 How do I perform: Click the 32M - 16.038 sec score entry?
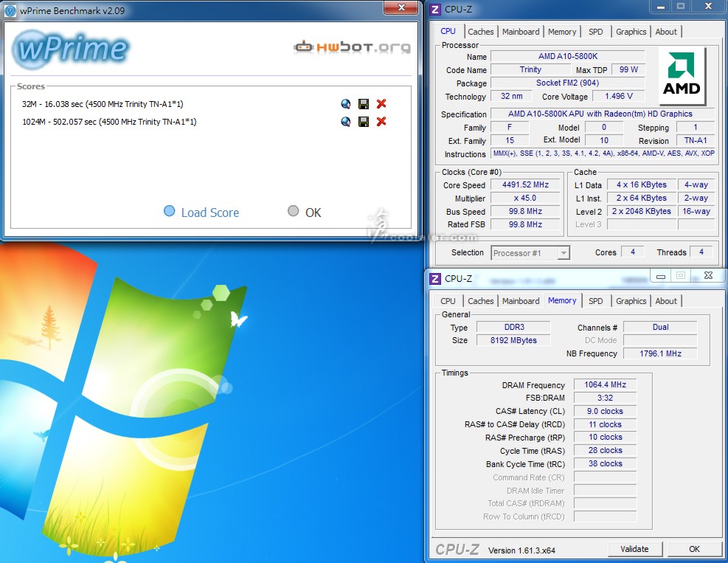click(x=103, y=104)
